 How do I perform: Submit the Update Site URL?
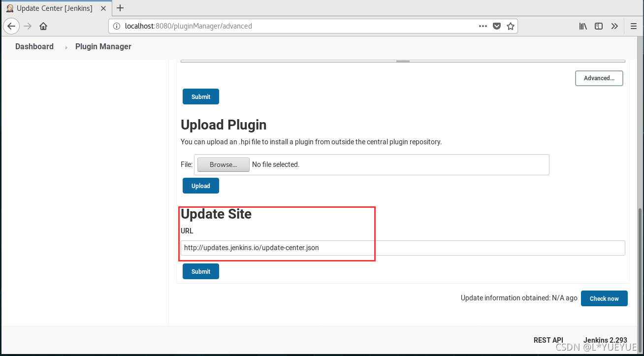tap(201, 271)
